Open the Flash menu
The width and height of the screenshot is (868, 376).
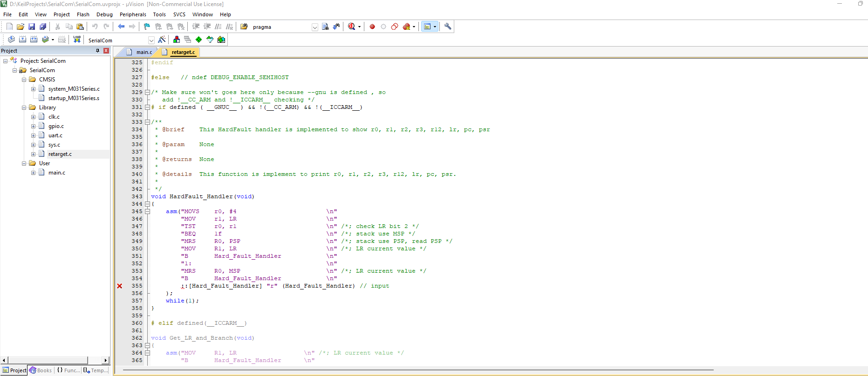point(83,14)
